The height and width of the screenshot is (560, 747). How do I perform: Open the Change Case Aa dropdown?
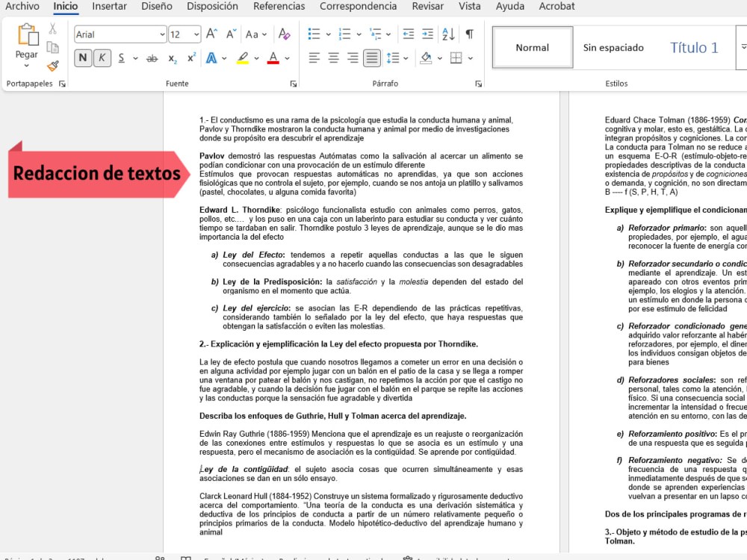click(255, 34)
